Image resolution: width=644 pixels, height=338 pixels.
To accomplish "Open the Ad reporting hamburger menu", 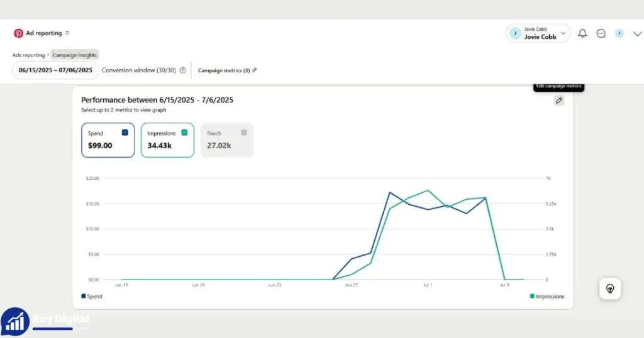I will [67, 33].
